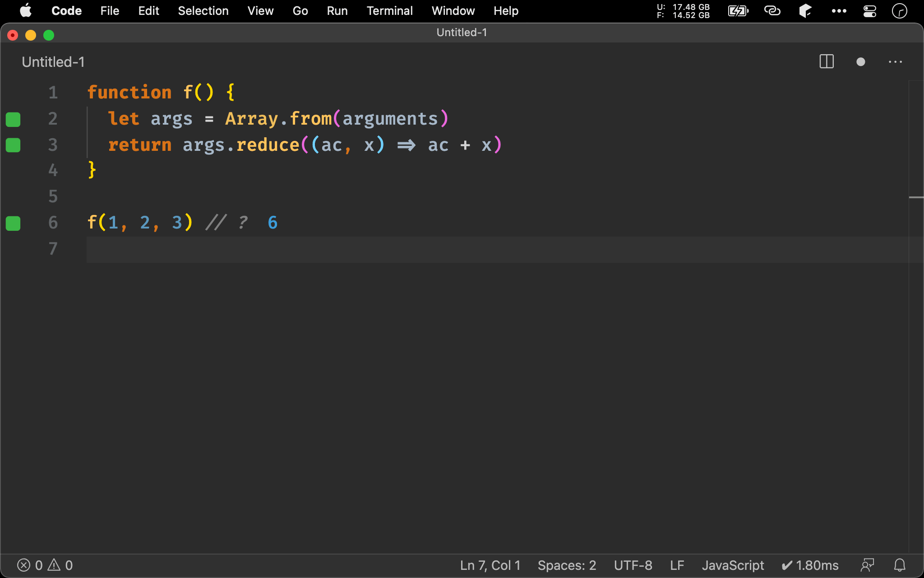Viewport: 924px width, 578px height.
Task: Click the split editor icon
Action: coord(827,61)
